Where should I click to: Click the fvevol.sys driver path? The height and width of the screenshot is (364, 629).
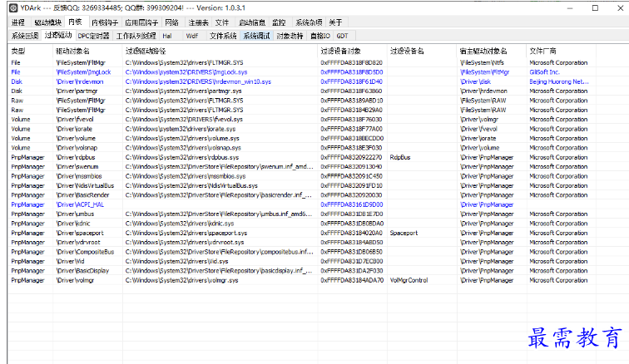184,120
